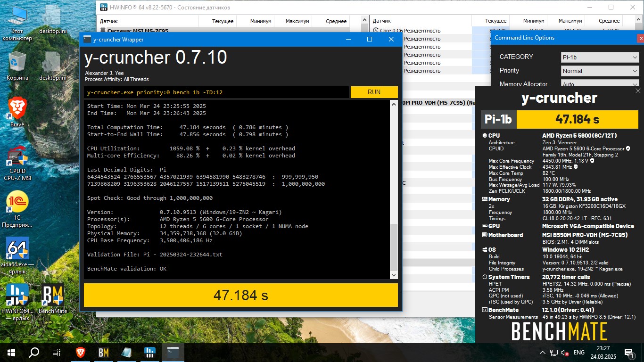Click AMD Ryzen 5 5600 (6C/12T) heading
This screenshot has height=362, width=644.
(579, 136)
